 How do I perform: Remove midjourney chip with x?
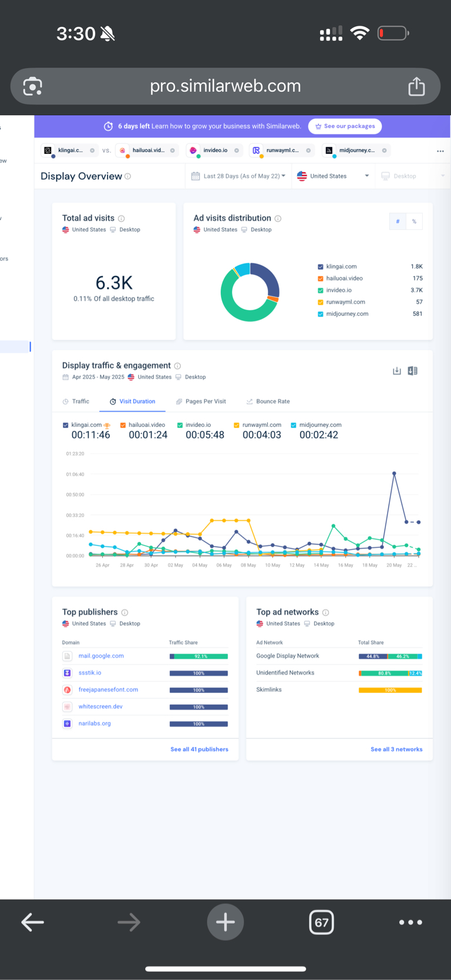385,150
